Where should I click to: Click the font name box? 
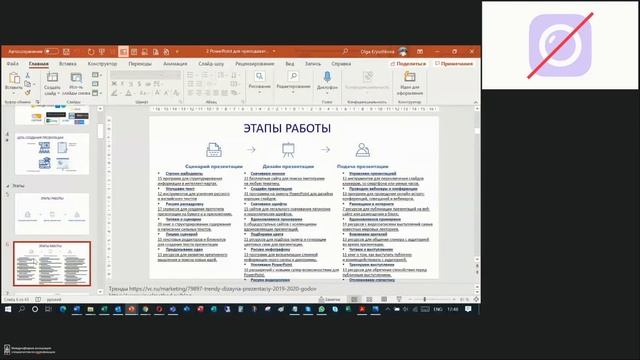pyautogui.click(x=137, y=75)
